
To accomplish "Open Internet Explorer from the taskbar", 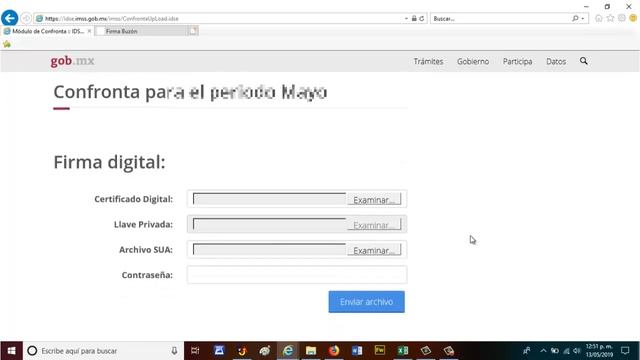I will (x=288, y=351).
